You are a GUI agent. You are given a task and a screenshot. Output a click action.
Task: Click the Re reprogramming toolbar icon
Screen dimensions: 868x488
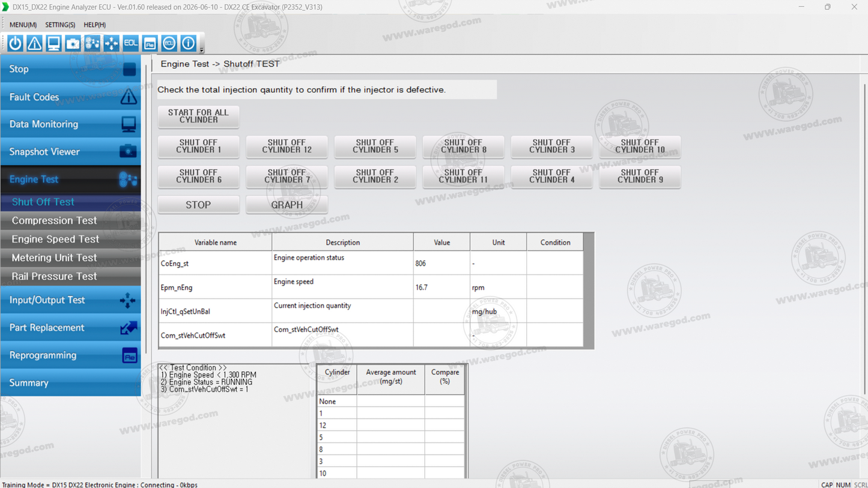150,43
